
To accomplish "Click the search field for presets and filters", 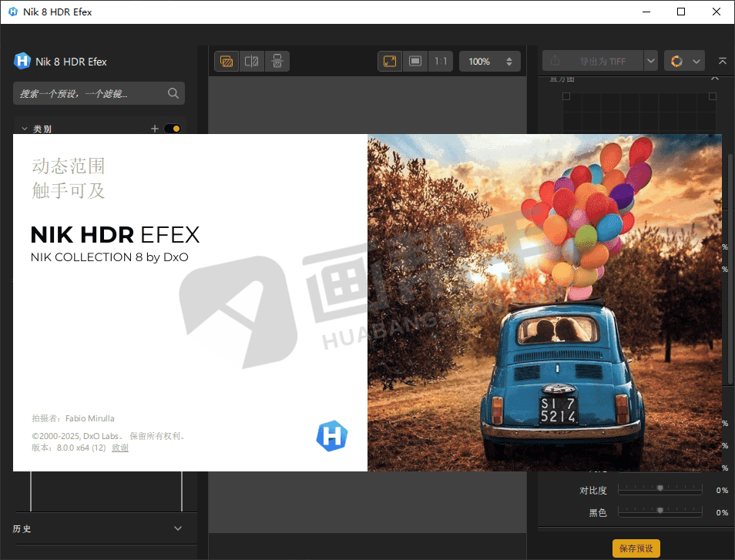I will (x=99, y=93).
